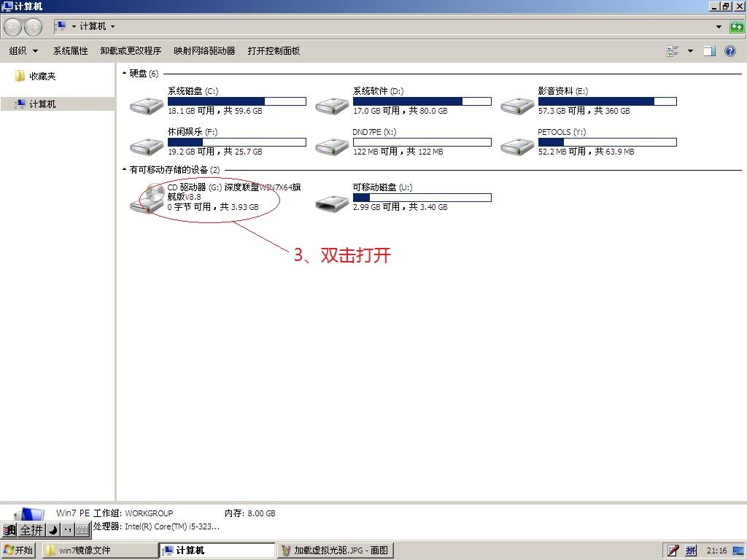Image resolution: width=747 pixels, height=560 pixels.
Task: Open the 组织 dropdown menu
Action: pos(23,51)
